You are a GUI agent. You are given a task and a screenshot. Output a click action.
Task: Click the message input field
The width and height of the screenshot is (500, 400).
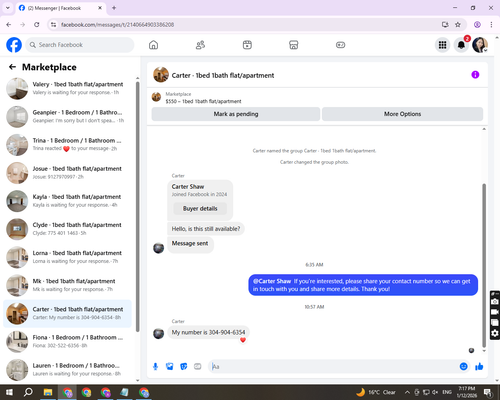click(333, 367)
